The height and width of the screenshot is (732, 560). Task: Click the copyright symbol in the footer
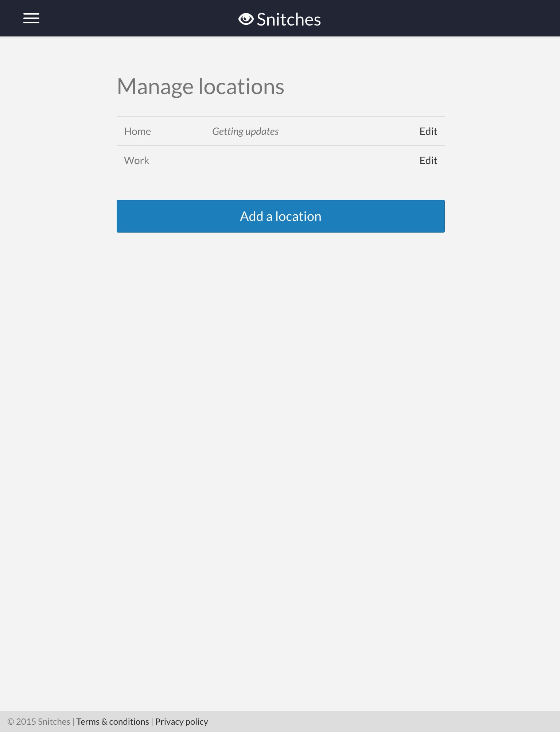click(x=11, y=722)
